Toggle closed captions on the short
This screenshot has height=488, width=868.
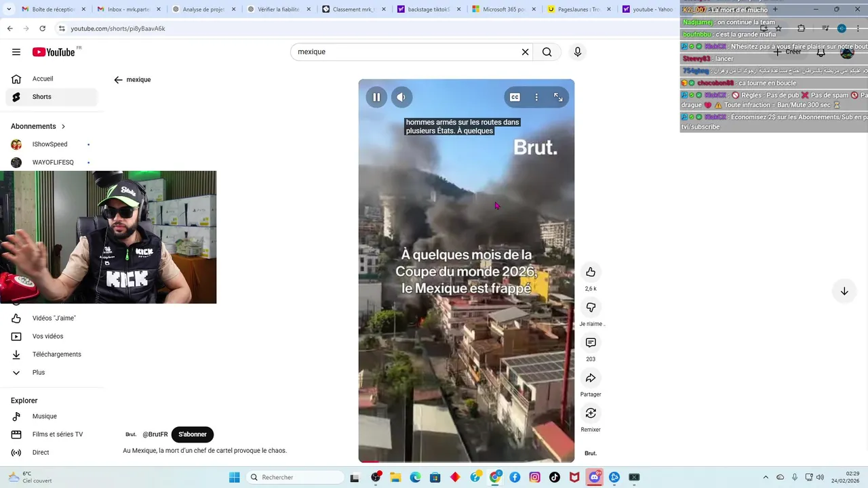[x=515, y=97]
